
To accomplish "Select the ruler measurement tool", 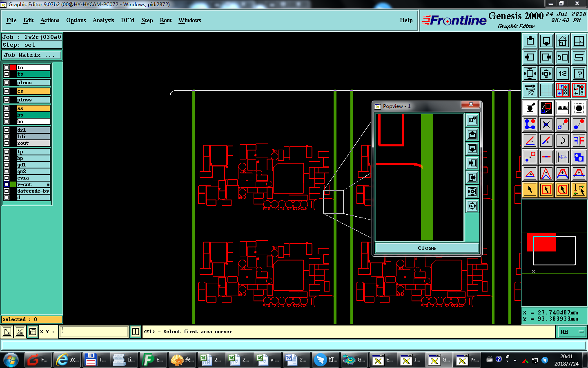I will tap(563, 108).
